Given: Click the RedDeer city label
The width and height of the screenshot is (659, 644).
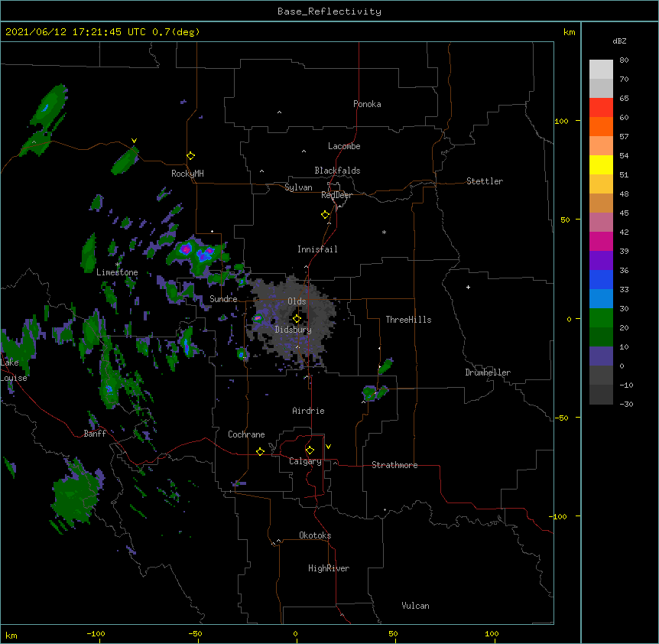Looking at the screenshot, I should pyautogui.click(x=336, y=195).
